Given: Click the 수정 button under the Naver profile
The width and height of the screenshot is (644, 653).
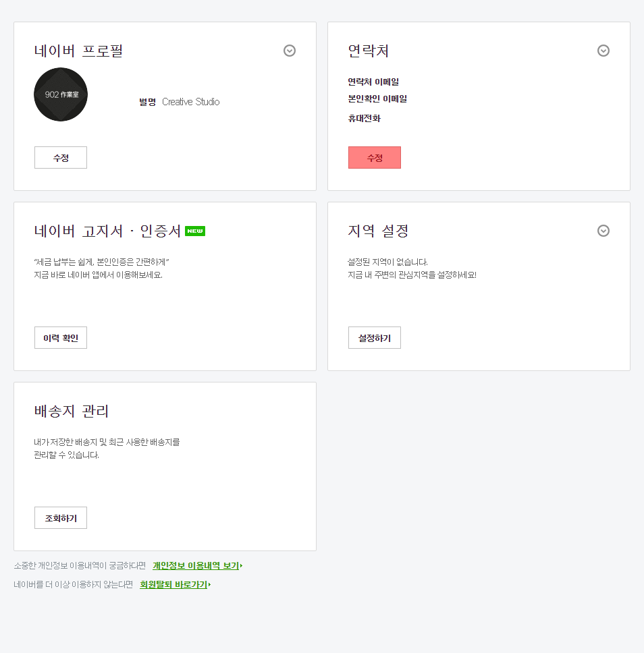Looking at the screenshot, I should click(x=60, y=157).
